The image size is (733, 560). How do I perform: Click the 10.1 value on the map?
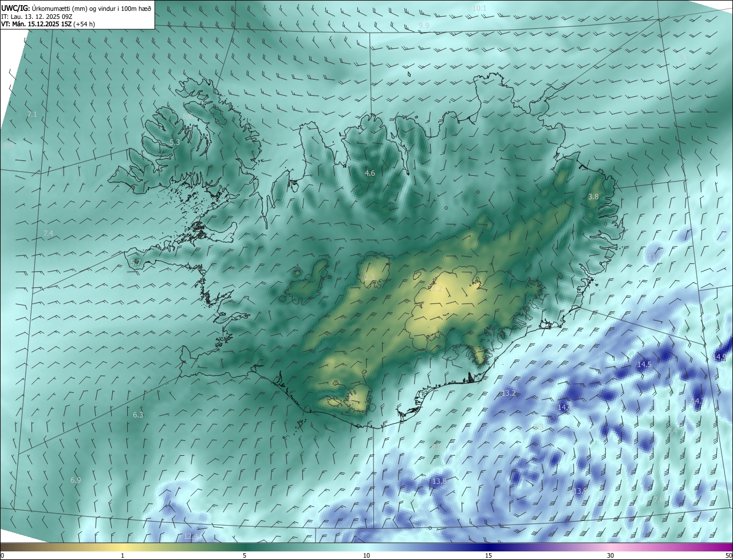(479, 8)
